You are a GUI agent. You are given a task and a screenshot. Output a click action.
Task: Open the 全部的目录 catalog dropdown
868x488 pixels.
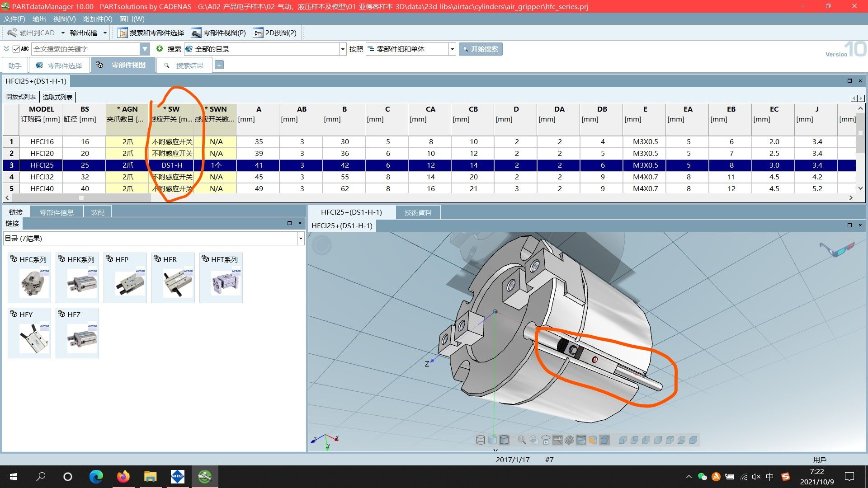(343, 49)
